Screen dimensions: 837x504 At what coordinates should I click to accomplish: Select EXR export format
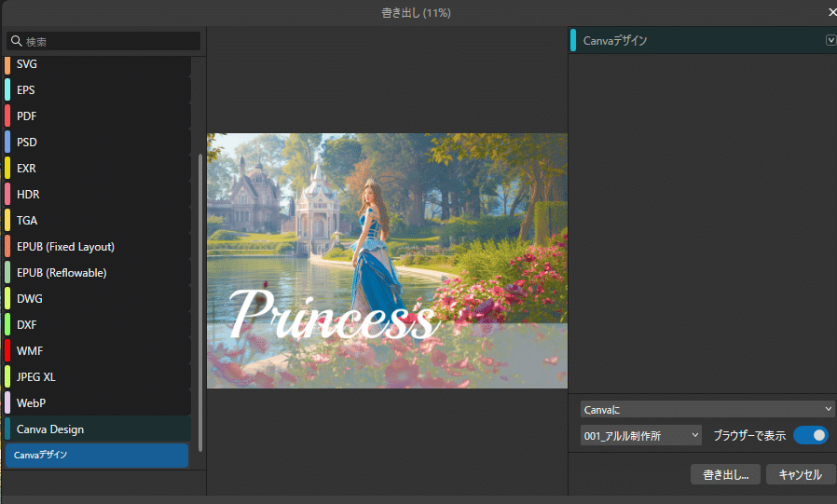pyautogui.click(x=98, y=169)
